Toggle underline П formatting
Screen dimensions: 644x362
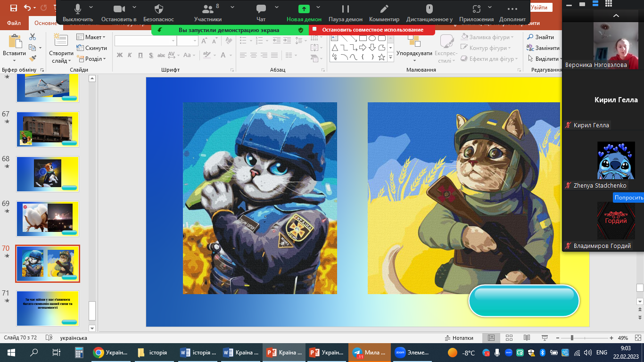[x=140, y=56]
